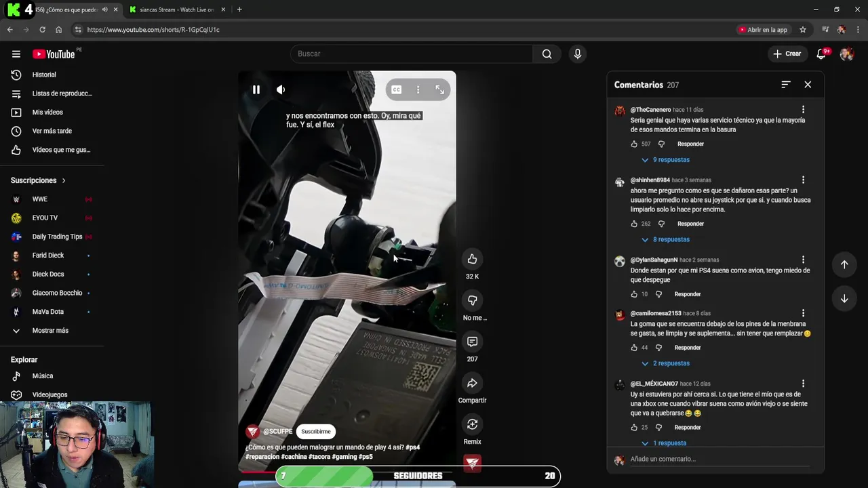Pause the Shorts video

pos(256,89)
